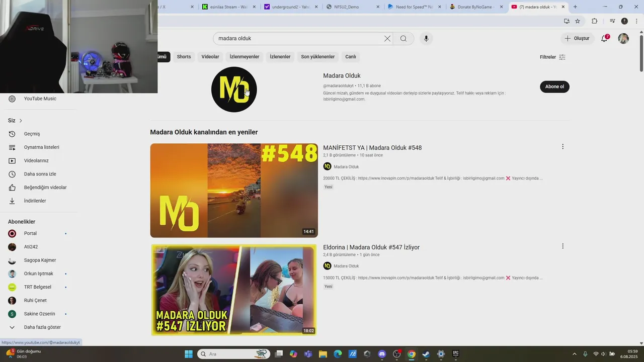
Task: Select the Canlı filter chip
Action: 351,57
